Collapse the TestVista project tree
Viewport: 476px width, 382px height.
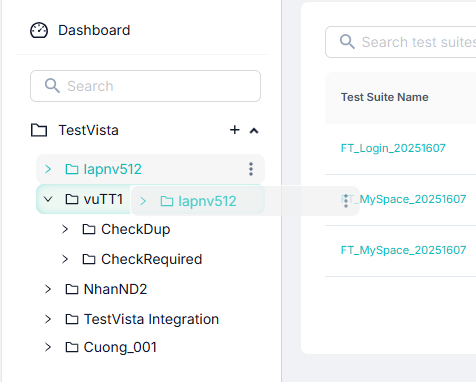(254, 130)
